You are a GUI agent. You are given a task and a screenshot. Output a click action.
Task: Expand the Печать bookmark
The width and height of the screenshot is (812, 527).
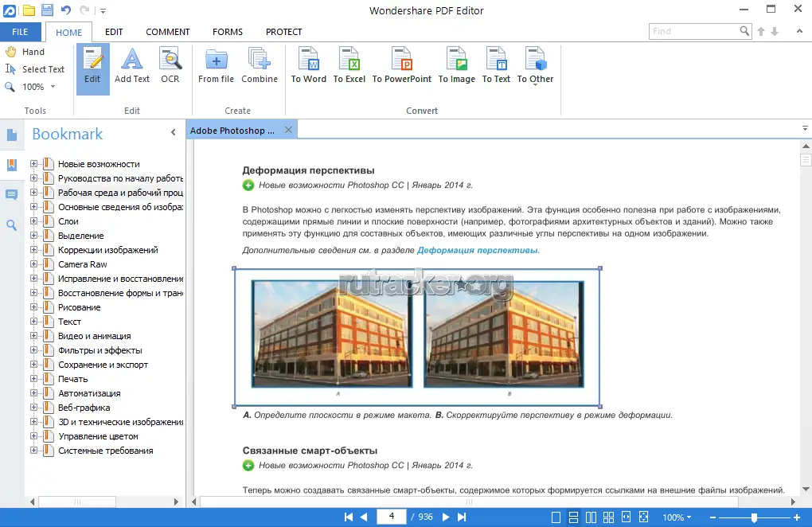pos(33,379)
